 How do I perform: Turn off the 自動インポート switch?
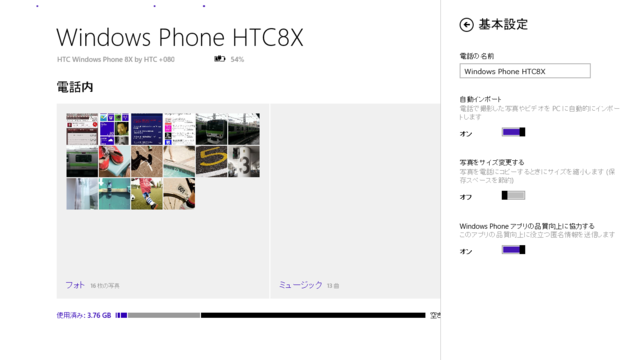pos(513,132)
